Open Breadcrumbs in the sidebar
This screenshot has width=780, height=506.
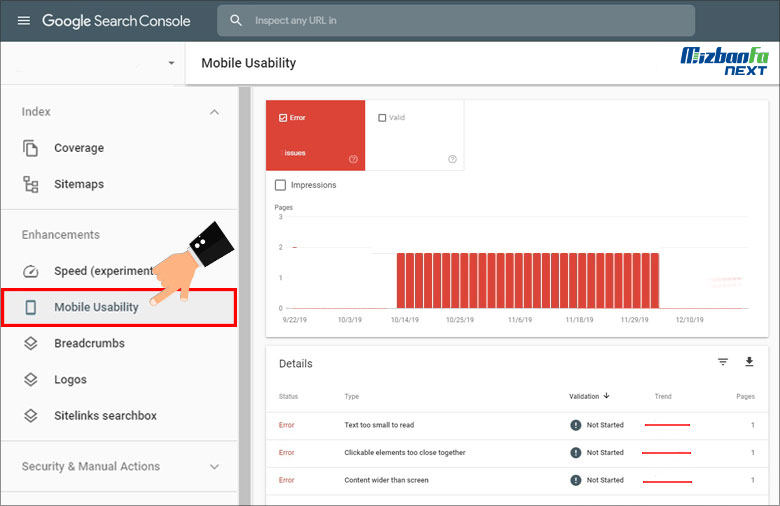point(89,343)
